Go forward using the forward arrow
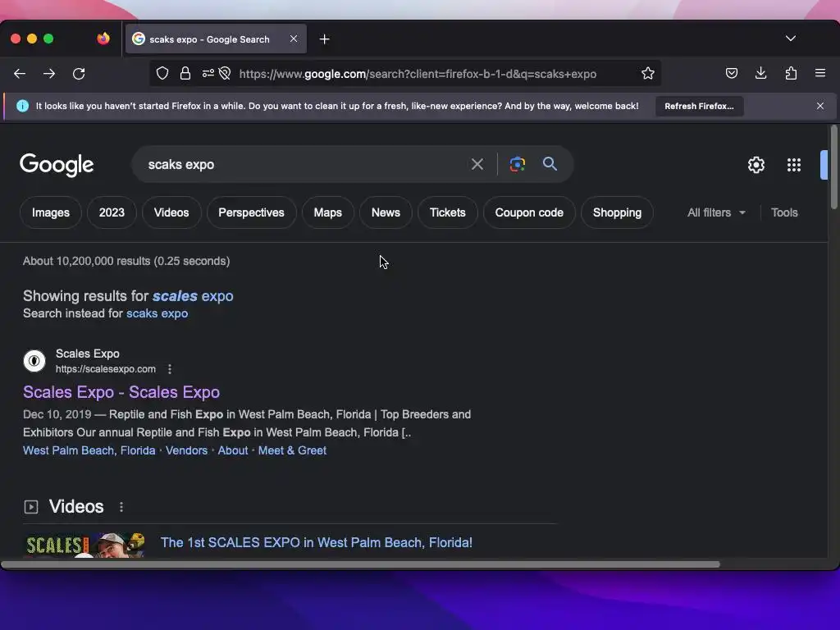The width and height of the screenshot is (840, 630). (x=49, y=73)
